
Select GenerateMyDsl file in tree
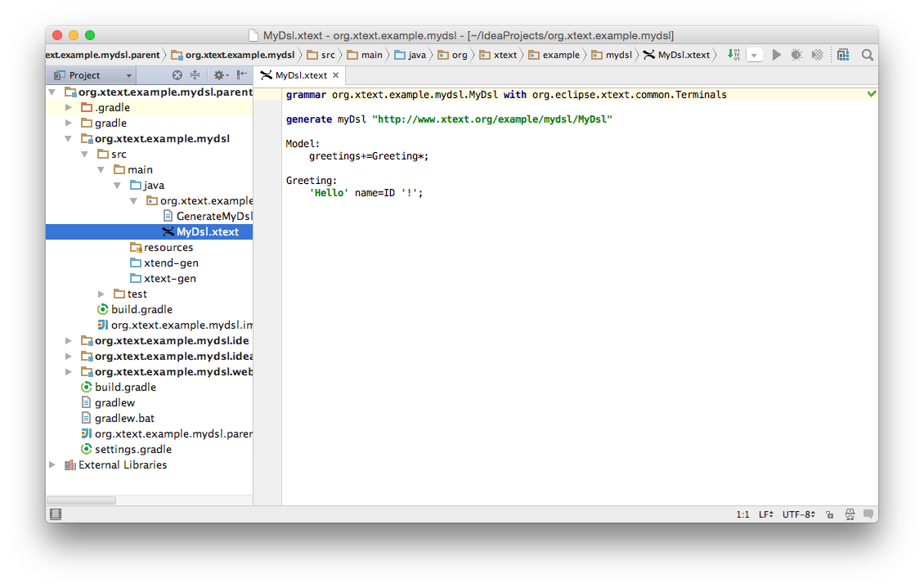click(208, 216)
